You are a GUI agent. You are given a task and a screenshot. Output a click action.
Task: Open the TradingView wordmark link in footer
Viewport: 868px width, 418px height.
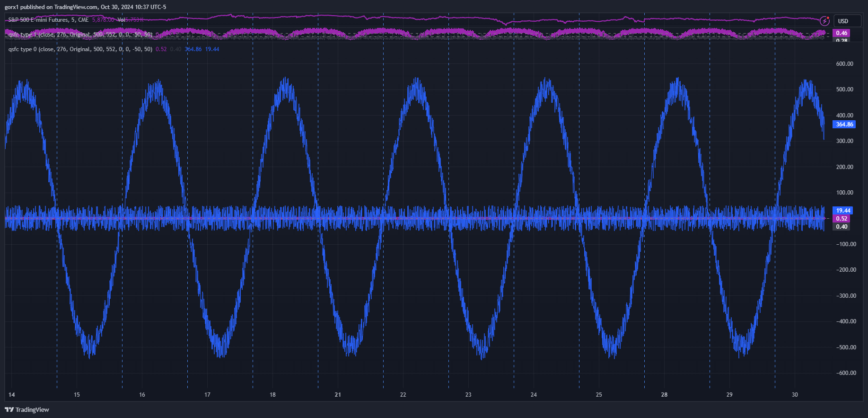point(32,409)
